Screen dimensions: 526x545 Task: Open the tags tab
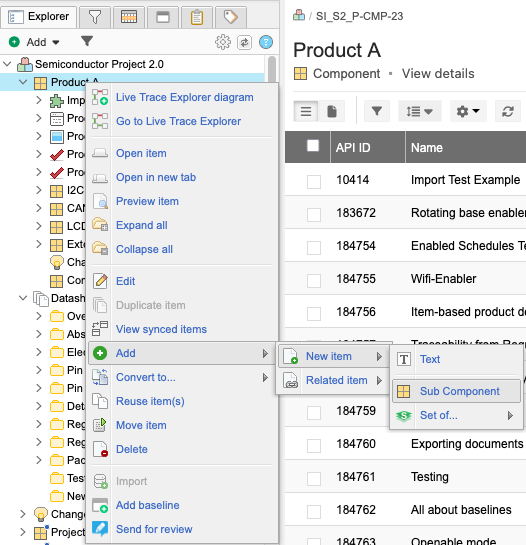[x=230, y=16]
